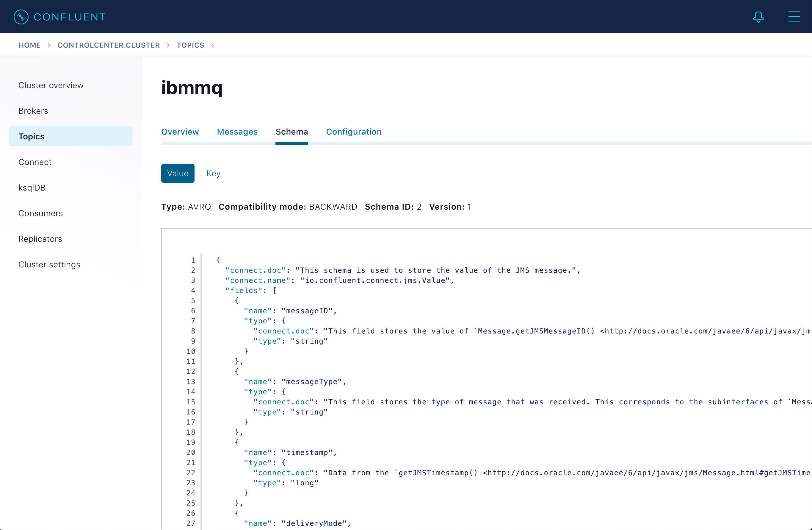
Task: Click the Consumers sidebar item icon
Action: (40, 213)
